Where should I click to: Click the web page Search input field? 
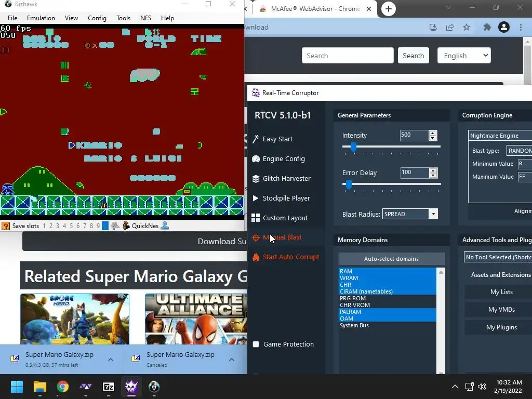348,55
